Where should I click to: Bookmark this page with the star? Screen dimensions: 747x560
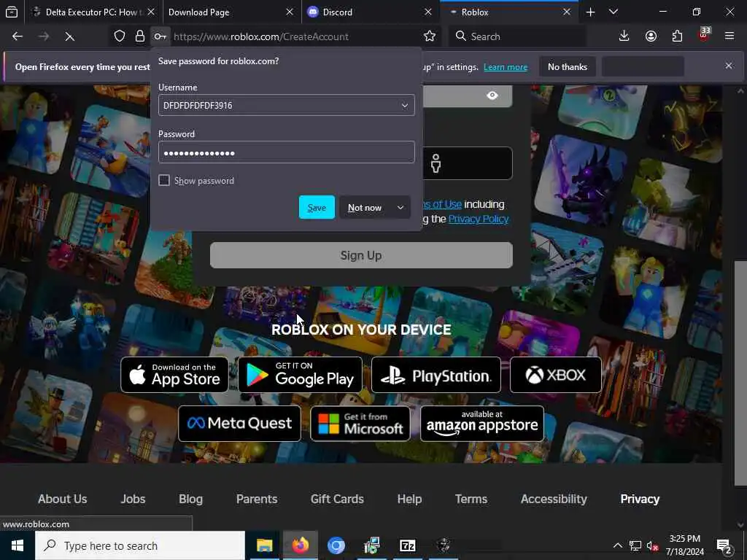click(429, 36)
